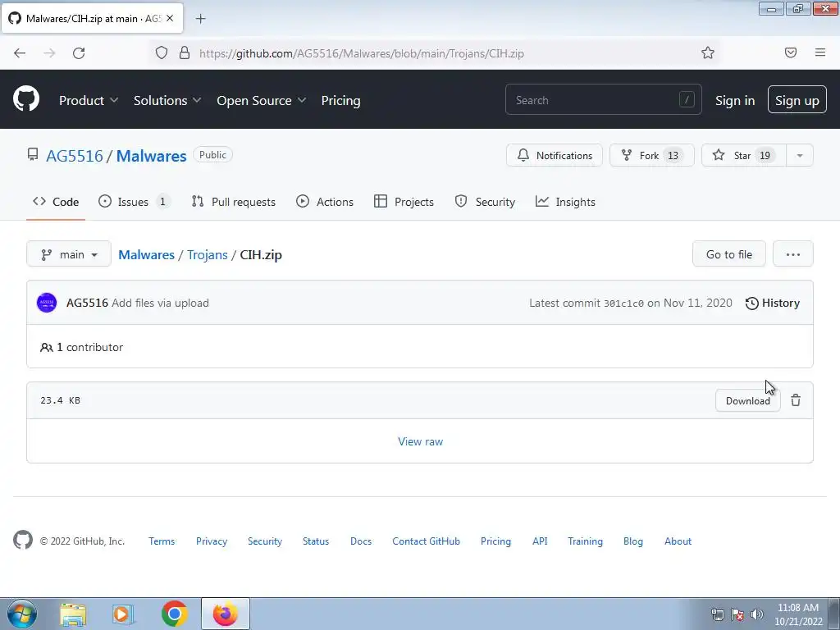Open Firefox hamburger menu
The height and width of the screenshot is (630, 840).
tap(820, 52)
